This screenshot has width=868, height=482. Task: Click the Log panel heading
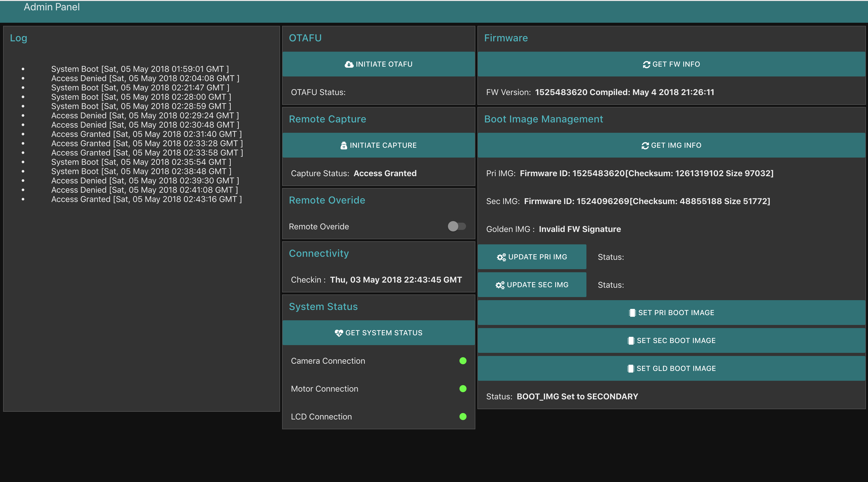point(19,38)
